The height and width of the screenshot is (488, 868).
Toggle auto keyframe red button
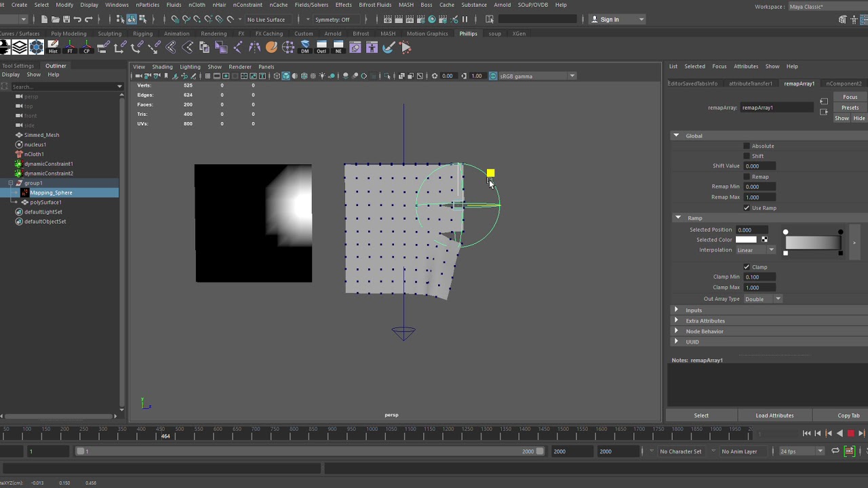coord(851,433)
